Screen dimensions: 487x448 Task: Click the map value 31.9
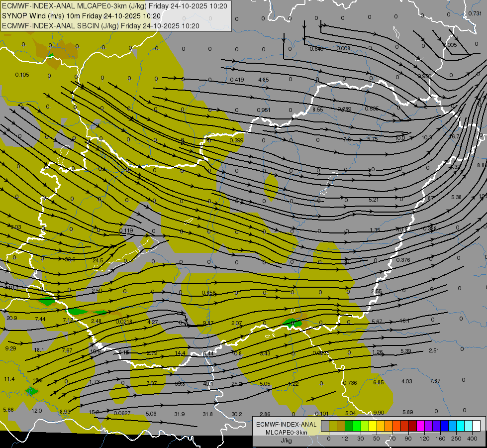coord(180,414)
